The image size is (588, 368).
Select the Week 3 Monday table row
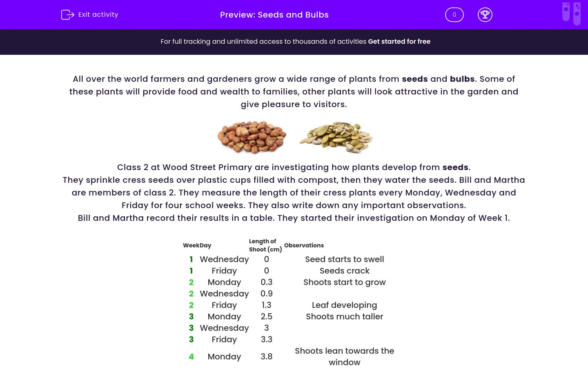pyautogui.click(x=286, y=316)
